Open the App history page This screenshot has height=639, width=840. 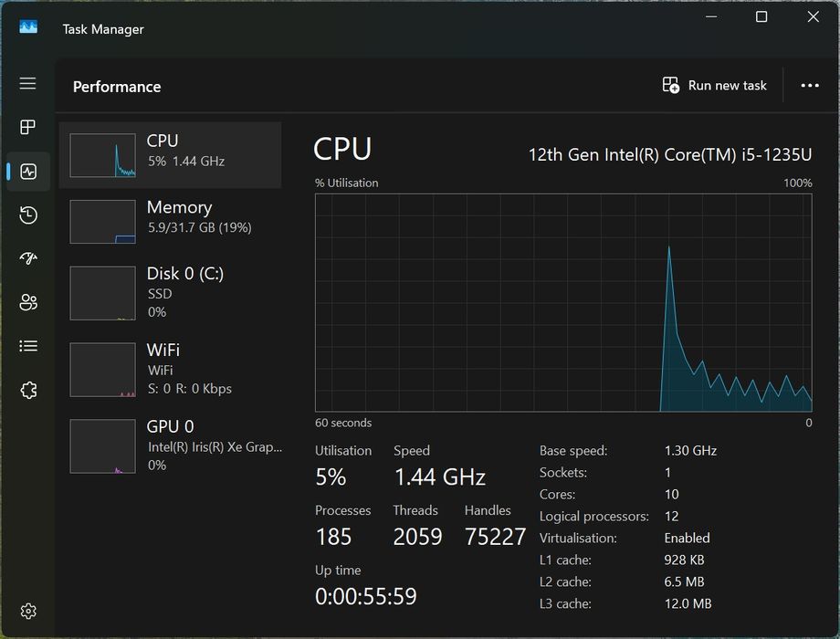(28, 215)
